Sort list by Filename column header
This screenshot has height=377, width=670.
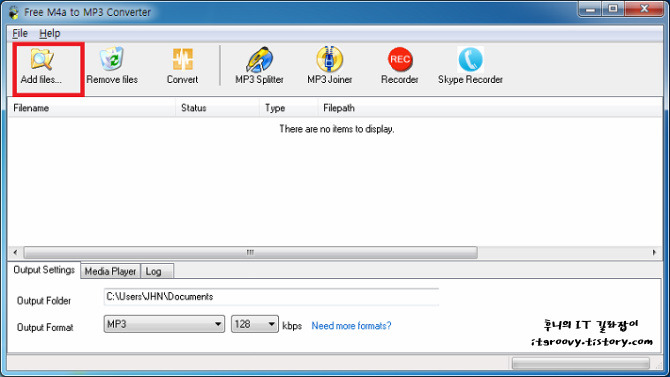pyautogui.click(x=92, y=108)
